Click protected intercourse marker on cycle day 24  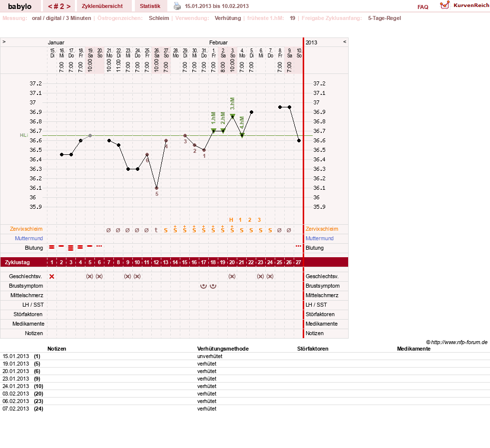(270, 277)
